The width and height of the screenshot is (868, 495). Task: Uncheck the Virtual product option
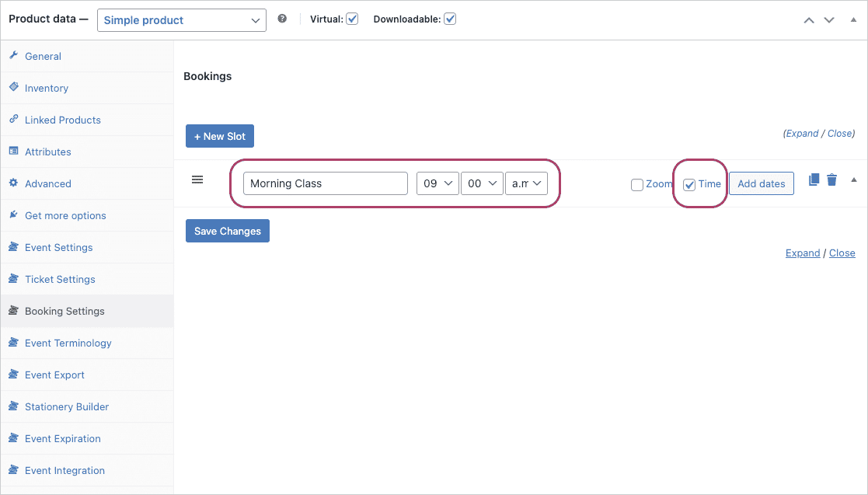(352, 19)
